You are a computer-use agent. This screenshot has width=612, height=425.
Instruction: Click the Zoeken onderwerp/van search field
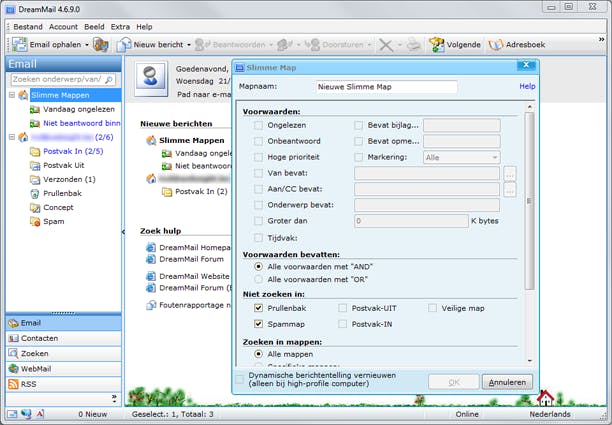[x=63, y=79]
